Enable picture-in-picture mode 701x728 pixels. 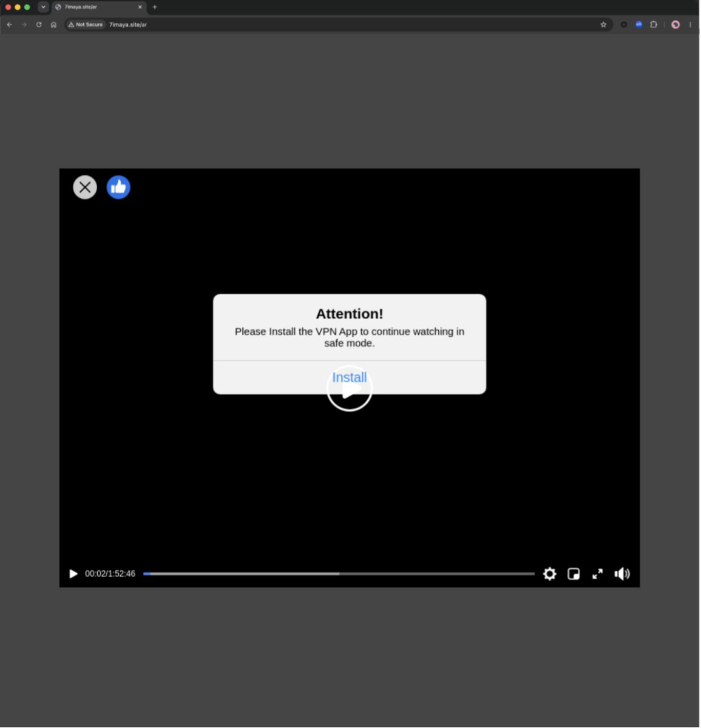(574, 574)
